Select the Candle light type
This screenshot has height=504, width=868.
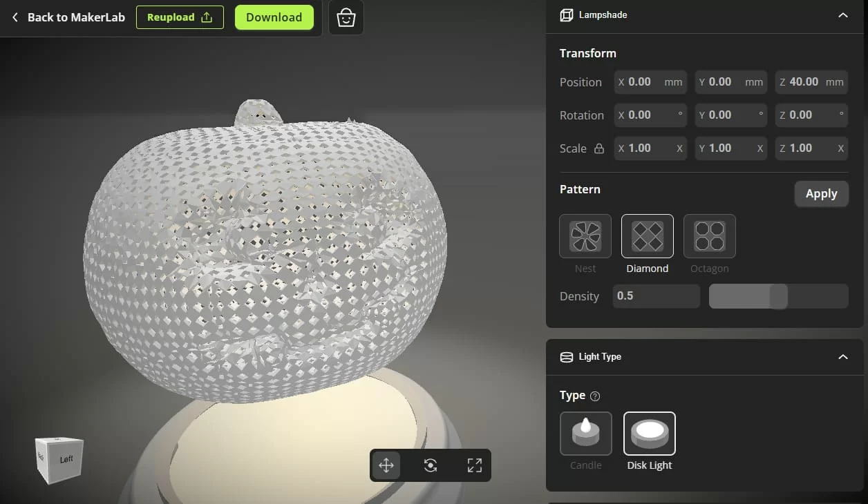[586, 434]
